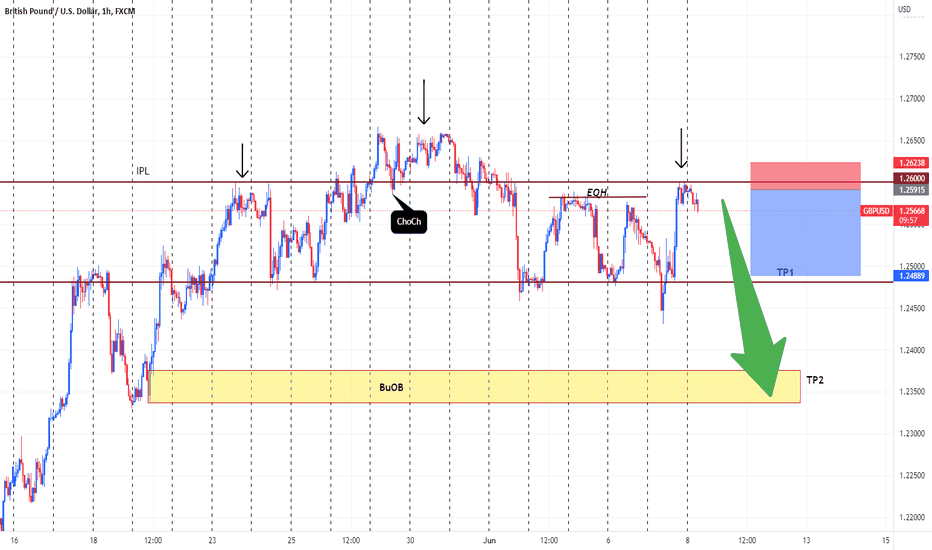Select the EQH text label
This screenshot has width=932, height=550.
pyautogui.click(x=597, y=192)
